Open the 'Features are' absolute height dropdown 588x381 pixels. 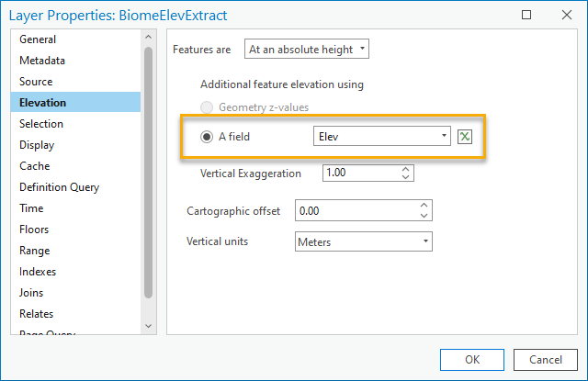tap(307, 49)
